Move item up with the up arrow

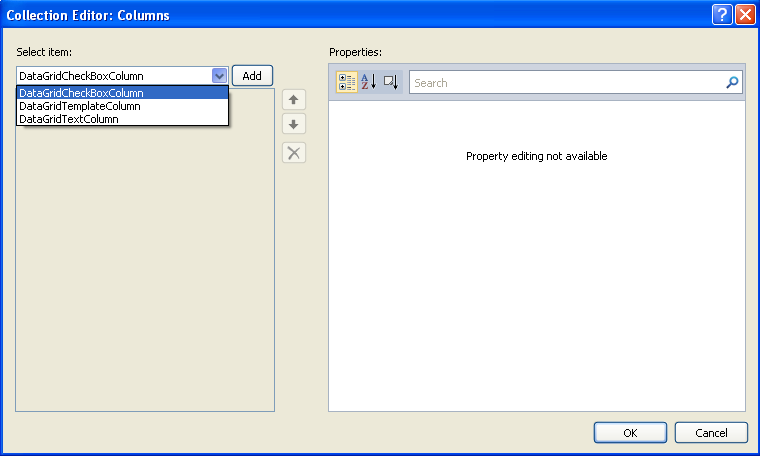pos(294,100)
